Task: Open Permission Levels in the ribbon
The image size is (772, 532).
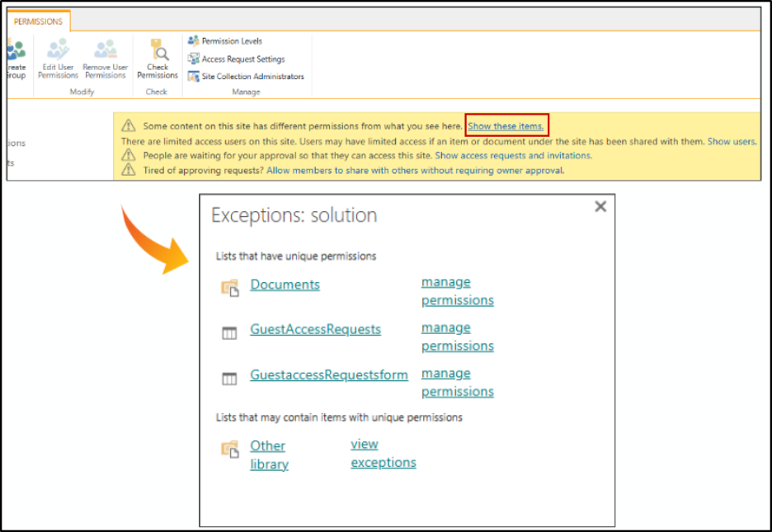Action: point(231,40)
